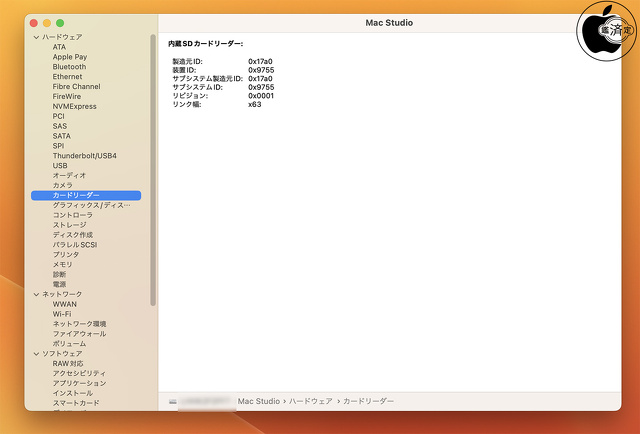Select SAS in the hardware list

click(60, 126)
